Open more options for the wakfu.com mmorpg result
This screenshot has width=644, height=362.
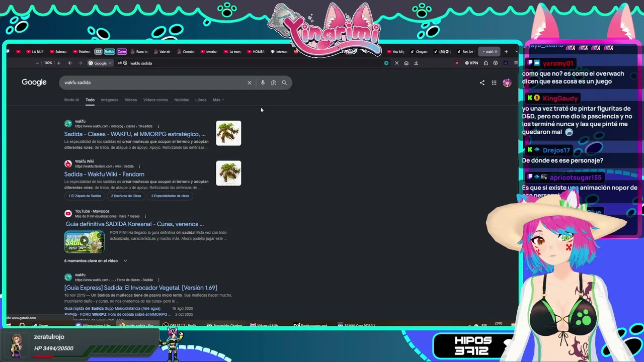pyautogui.click(x=158, y=126)
